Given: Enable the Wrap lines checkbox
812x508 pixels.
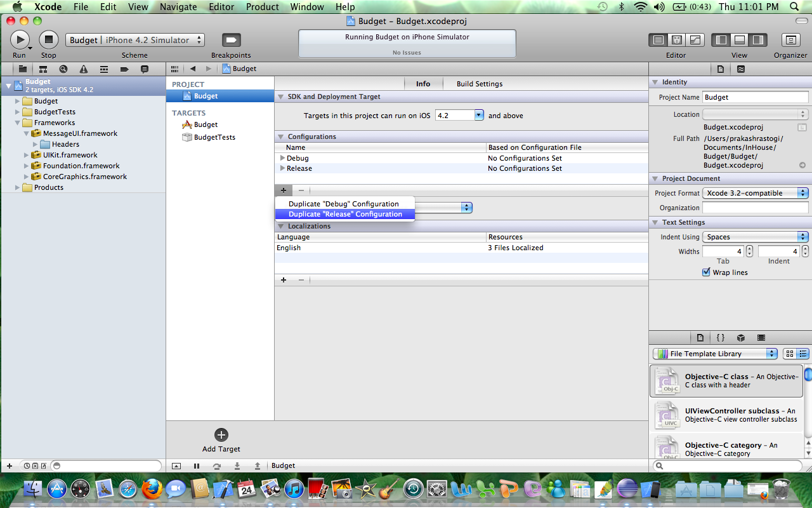Looking at the screenshot, I should 706,272.
